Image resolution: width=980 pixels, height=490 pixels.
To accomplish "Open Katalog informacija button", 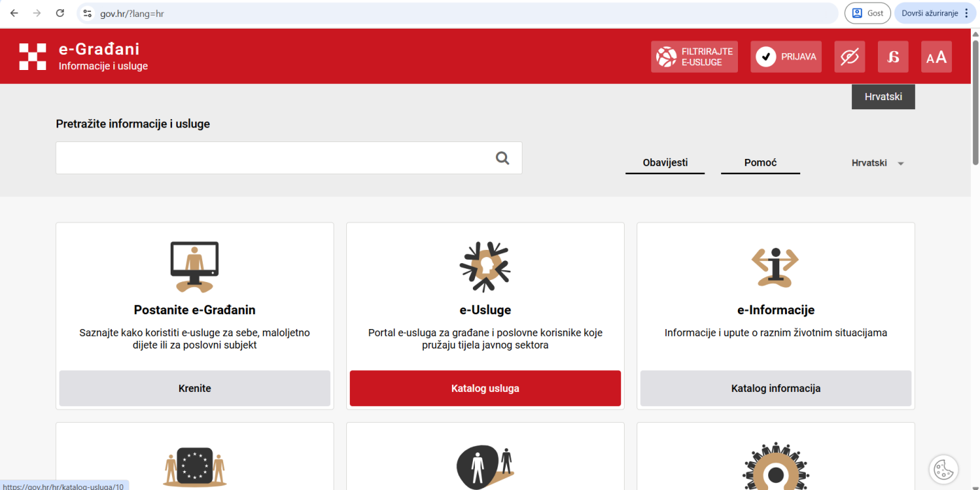I will pos(776,388).
